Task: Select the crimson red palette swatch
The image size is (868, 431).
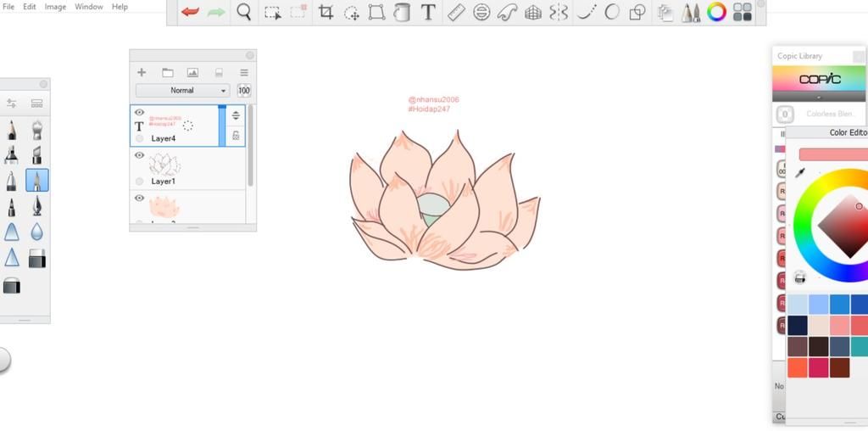Action: pos(819,368)
